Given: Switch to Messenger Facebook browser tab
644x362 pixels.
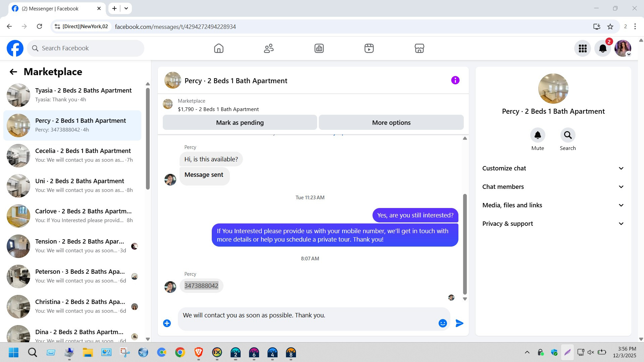Looking at the screenshot, I should (56, 8).
